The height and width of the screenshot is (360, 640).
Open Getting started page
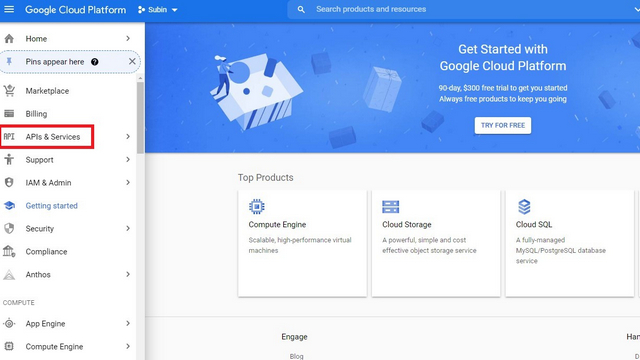[x=51, y=206]
